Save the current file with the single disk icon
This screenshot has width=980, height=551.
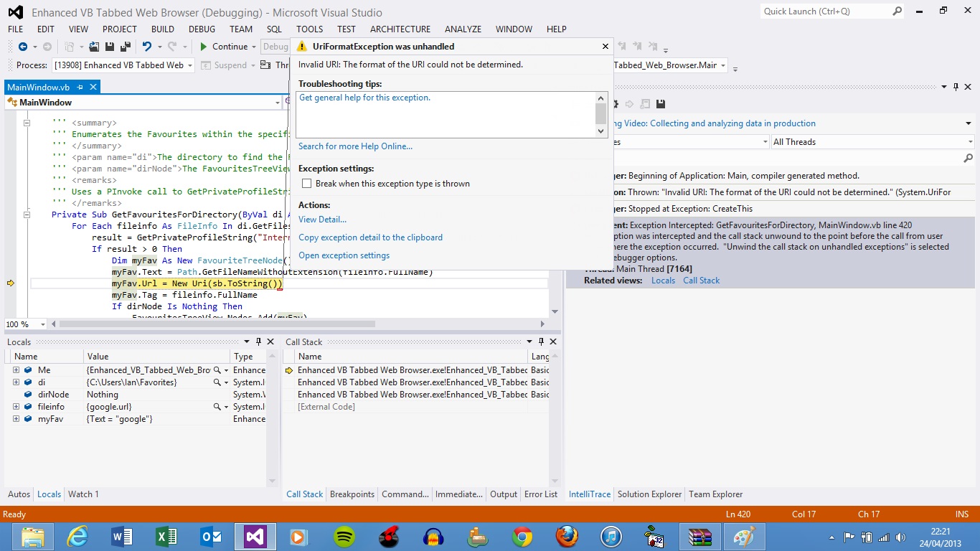coord(110,47)
